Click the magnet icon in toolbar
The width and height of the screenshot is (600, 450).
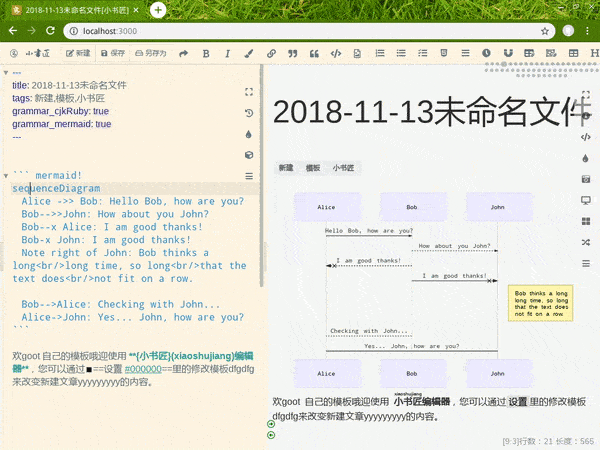click(508, 53)
